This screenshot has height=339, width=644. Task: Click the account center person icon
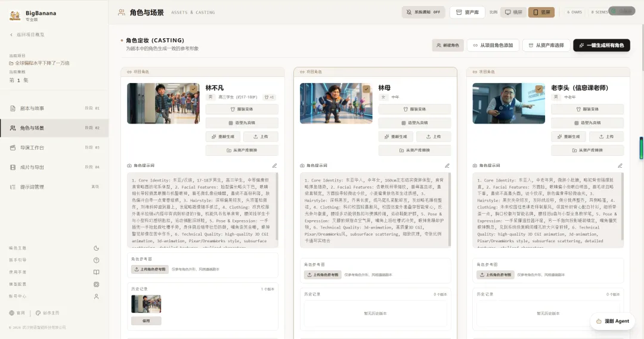(96, 296)
